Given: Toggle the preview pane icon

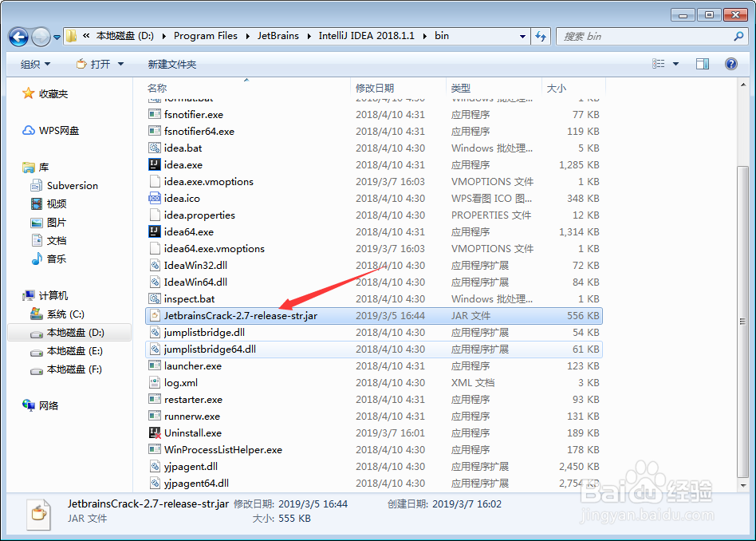Looking at the screenshot, I should 703,64.
